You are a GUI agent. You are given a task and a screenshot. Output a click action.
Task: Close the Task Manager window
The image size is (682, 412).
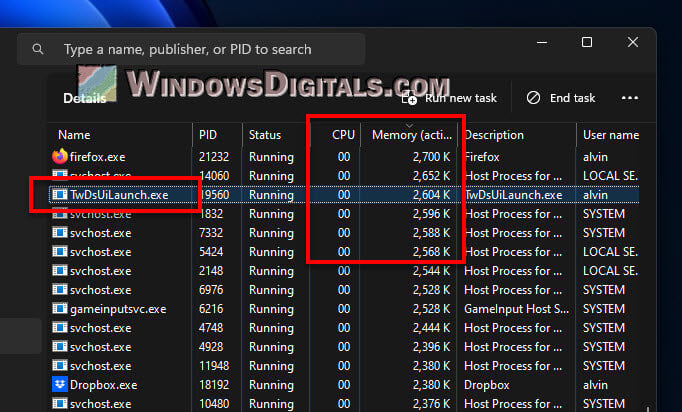pyautogui.click(x=633, y=42)
